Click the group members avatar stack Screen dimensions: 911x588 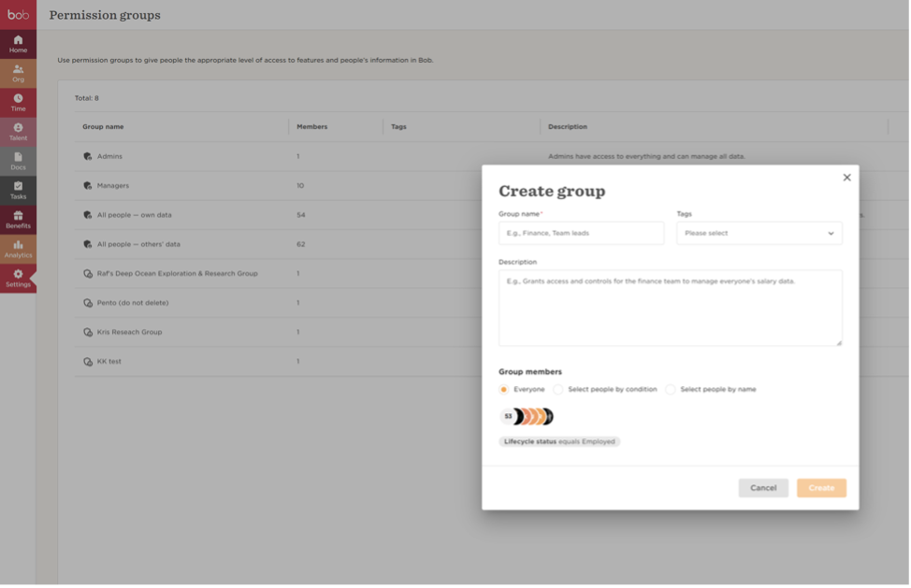point(528,416)
